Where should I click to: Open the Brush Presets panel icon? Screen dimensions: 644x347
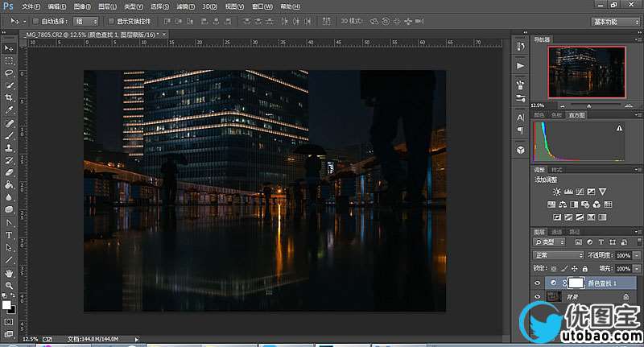tap(520, 98)
